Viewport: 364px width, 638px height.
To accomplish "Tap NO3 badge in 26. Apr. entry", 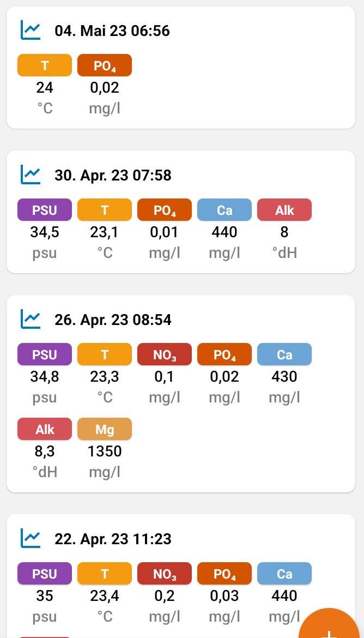I will pos(165,354).
